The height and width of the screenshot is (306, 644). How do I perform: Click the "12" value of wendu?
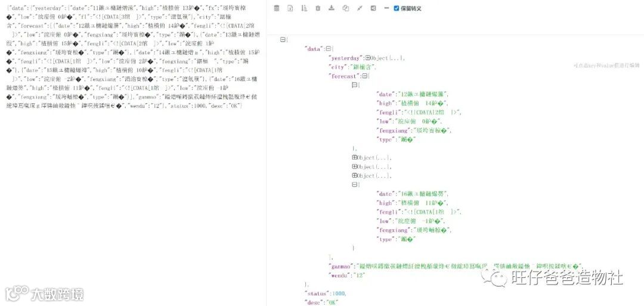click(360, 275)
